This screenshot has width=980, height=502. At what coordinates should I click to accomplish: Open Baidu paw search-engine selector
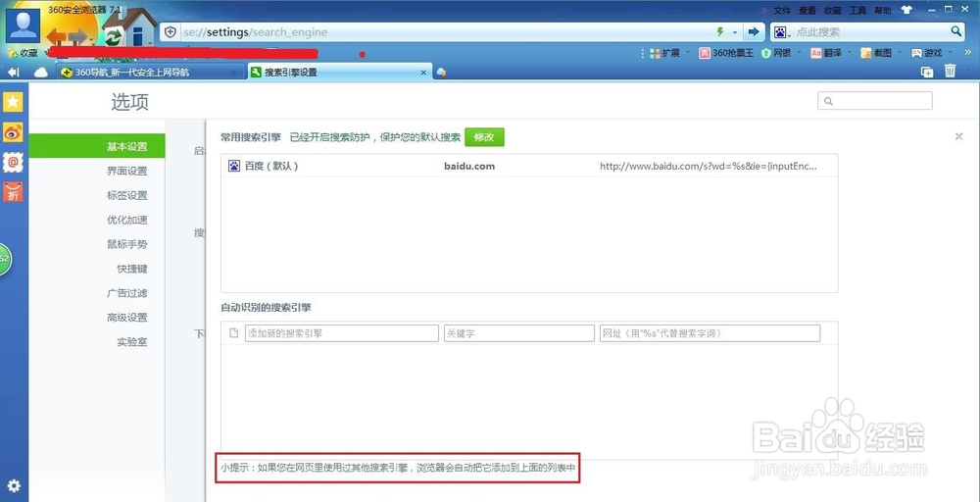pos(781,32)
